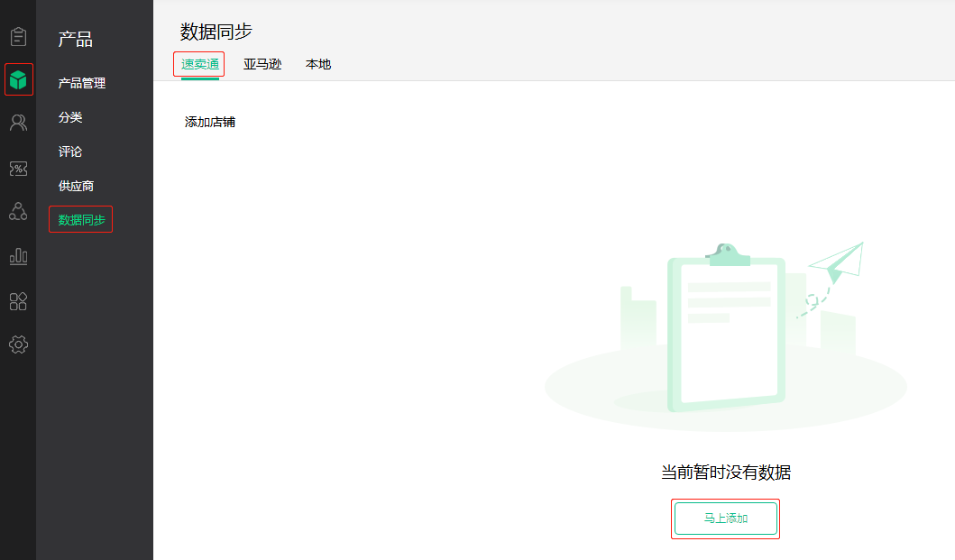Open the discount coupon percent icon
Image resolution: width=955 pixels, height=560 pixels.
point(18,169)
